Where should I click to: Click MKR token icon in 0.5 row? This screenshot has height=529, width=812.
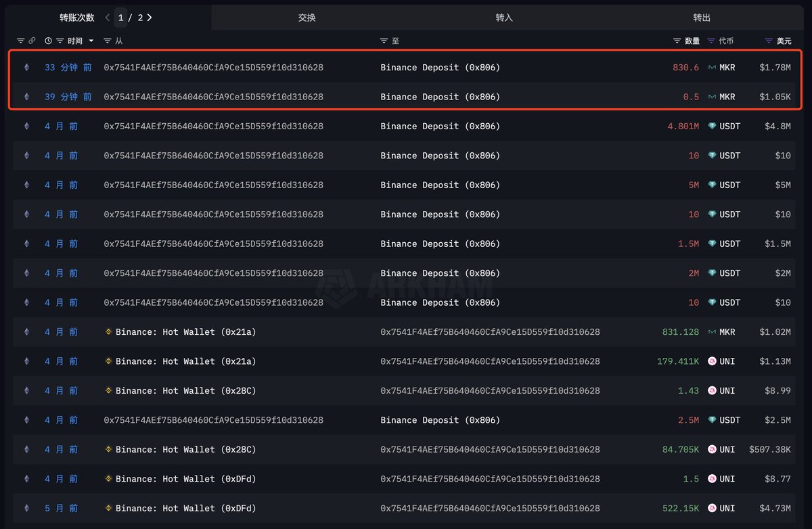pos(712,97)
